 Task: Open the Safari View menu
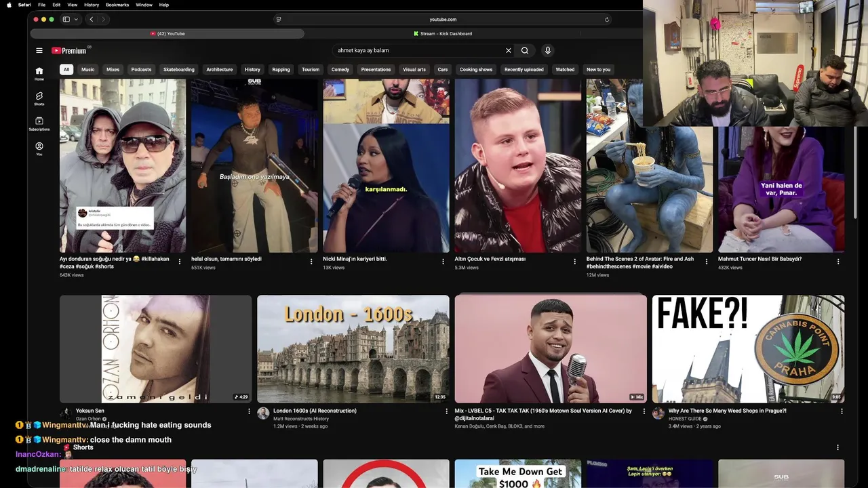click(x=72, y=5)
